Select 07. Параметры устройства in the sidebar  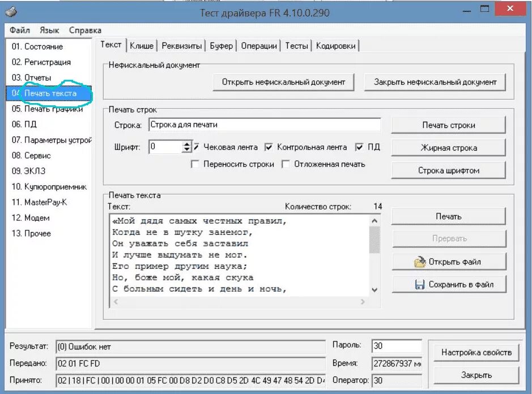(x=49, y=140)
